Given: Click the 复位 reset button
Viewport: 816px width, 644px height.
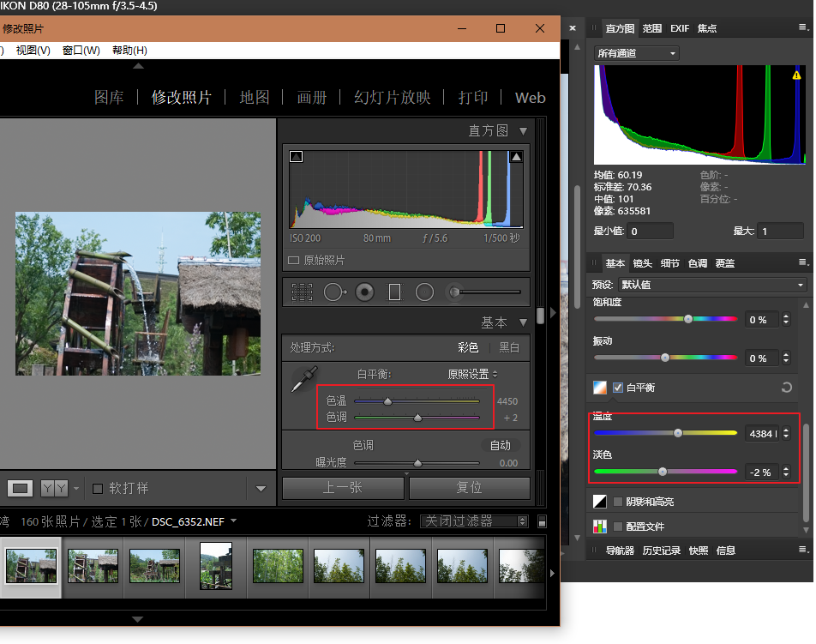Looking at the screenshot, I should (469, 487).
